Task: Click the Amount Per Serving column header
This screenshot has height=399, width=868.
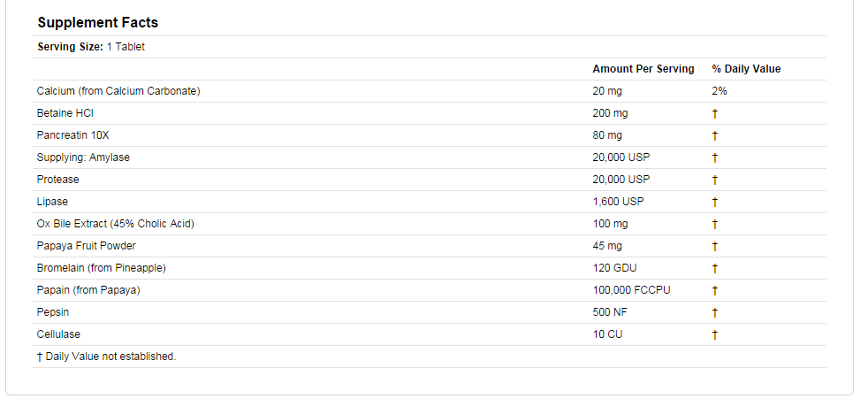Action: click(643, 69)
